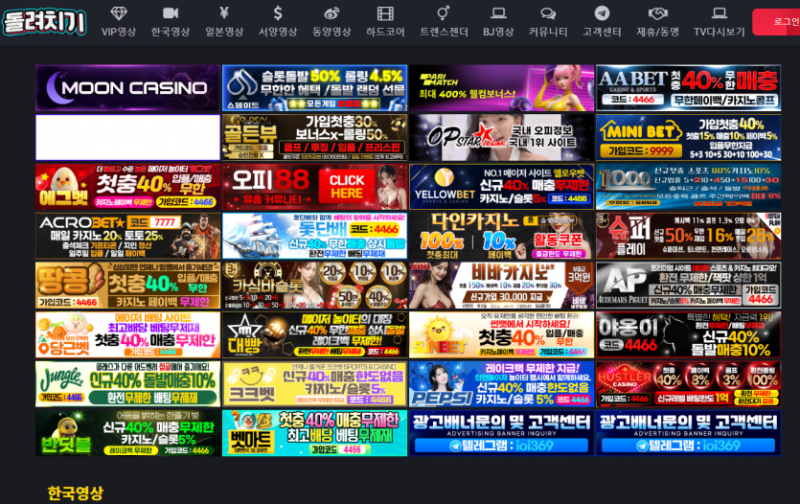Open the 제휴/동맹 handshake icon
This screenshot has width=800, height=504.
point(657,13)
